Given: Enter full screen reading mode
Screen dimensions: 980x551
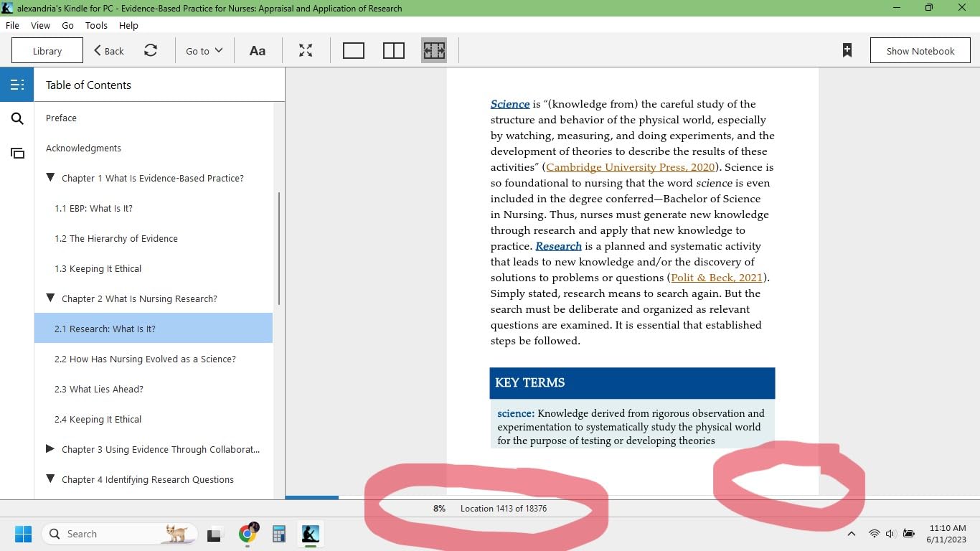Looking at the screenshot, I should (x=306, y=51).
